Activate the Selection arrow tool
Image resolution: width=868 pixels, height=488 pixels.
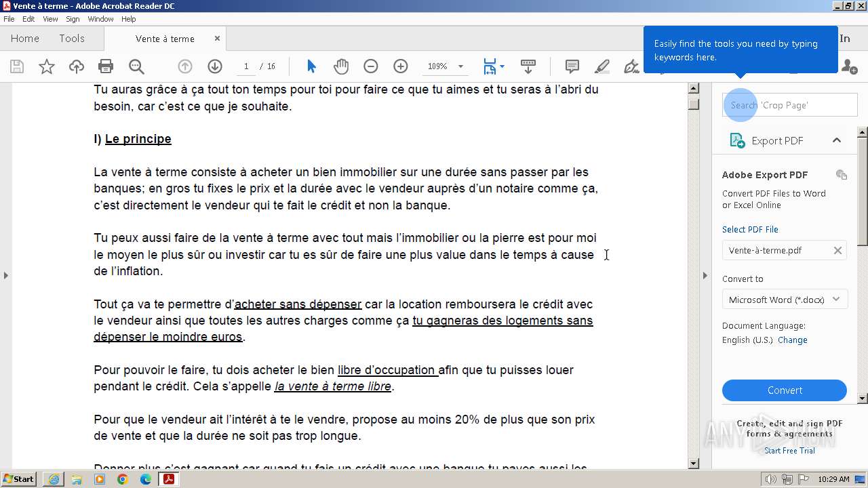tap(311, 66)
